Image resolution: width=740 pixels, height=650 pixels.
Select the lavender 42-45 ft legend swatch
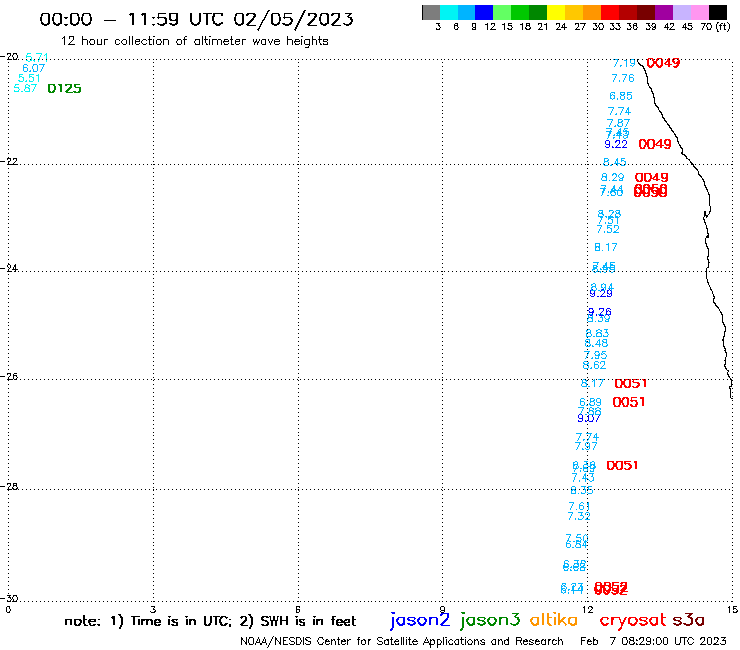(681, 13)
